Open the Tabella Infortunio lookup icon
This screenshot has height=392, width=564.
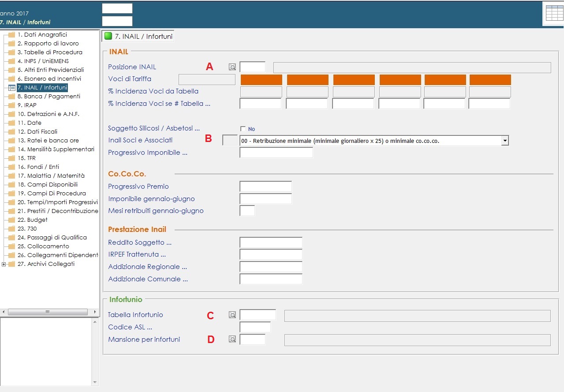coord(232,315)
